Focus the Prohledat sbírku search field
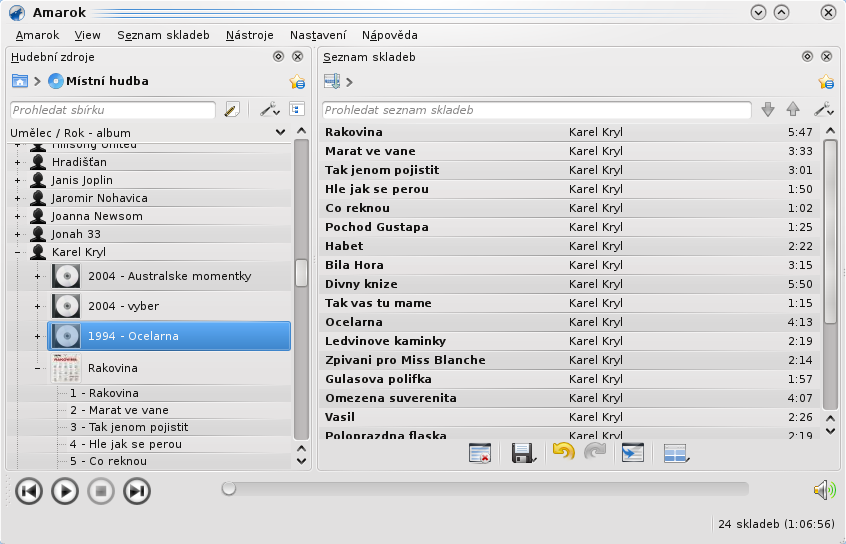This screenshot has height=544, width=846. click(x=113, y=110)
